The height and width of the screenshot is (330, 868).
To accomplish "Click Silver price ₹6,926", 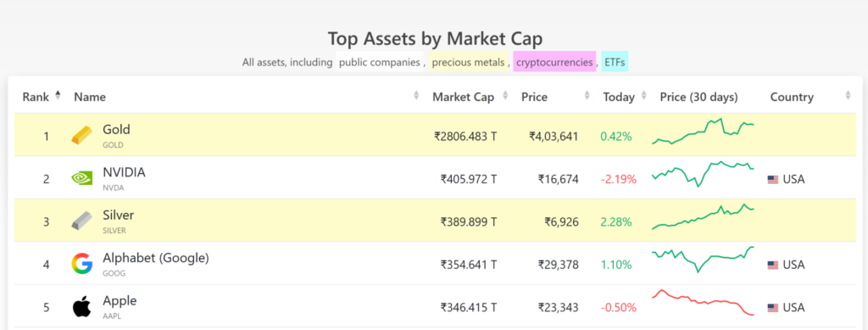I will tap(562, 222).
